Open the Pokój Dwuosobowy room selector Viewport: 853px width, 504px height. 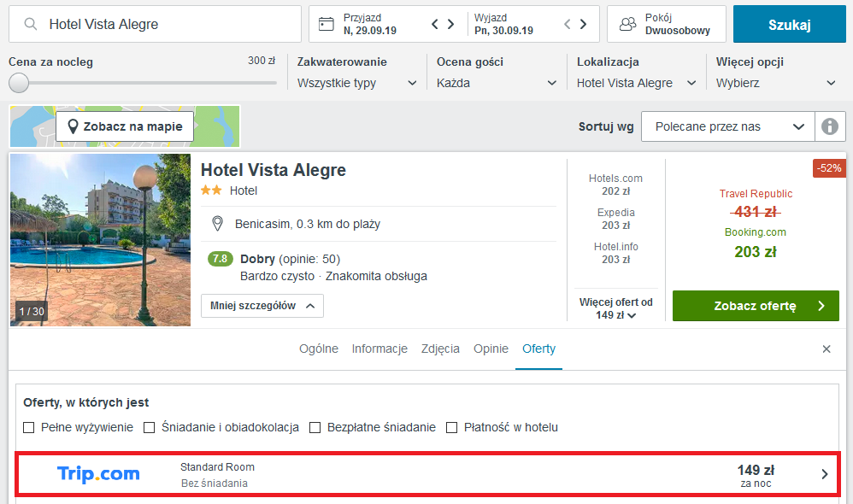click(x=667, y=24)
